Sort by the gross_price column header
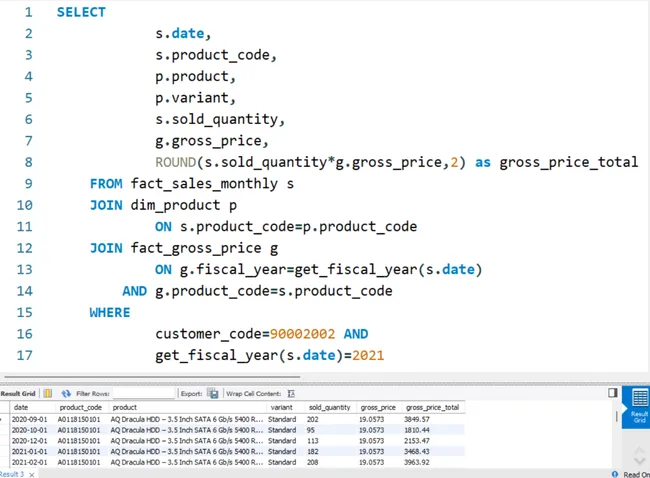Viewport: 650px width, 478px height. click(x=378, y=408)
